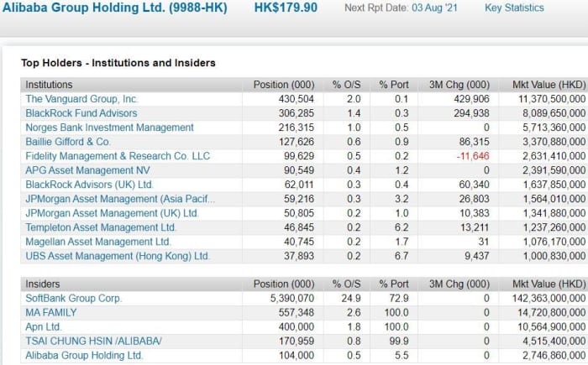The height and width of the screenshot is (365, 588).
Task: Click MA FAMILY market value 14,720,800,000
Action: [552, 312]
